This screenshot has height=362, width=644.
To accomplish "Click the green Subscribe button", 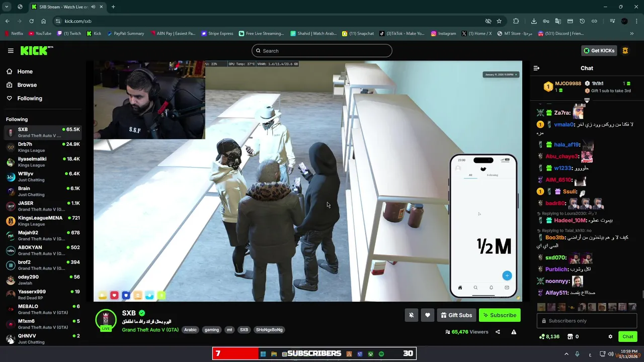I will click(500, 315).
